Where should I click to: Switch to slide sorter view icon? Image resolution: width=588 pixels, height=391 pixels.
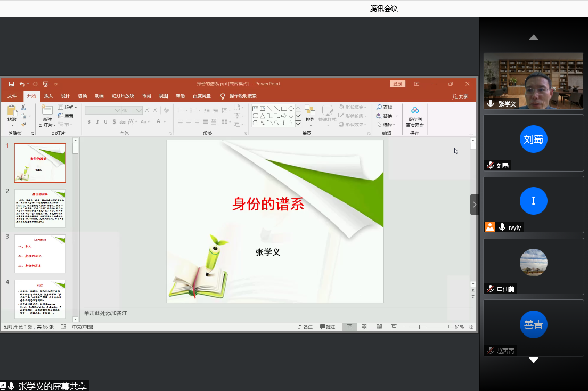364,327
